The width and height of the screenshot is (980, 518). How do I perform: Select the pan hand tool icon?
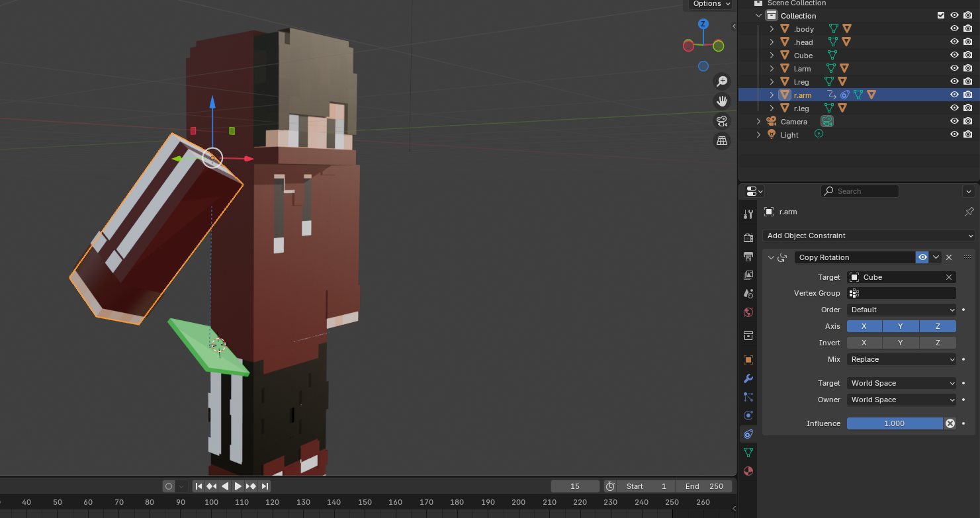click(x=722, y=101)
